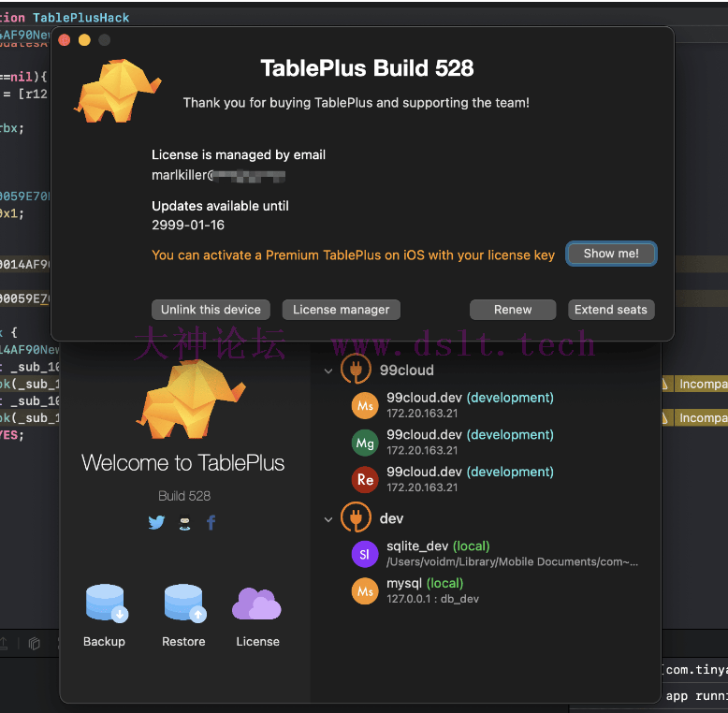Open the License cloud icon
Image resolution: width=728 pixels, height=713 pixels.
point(256,604)
